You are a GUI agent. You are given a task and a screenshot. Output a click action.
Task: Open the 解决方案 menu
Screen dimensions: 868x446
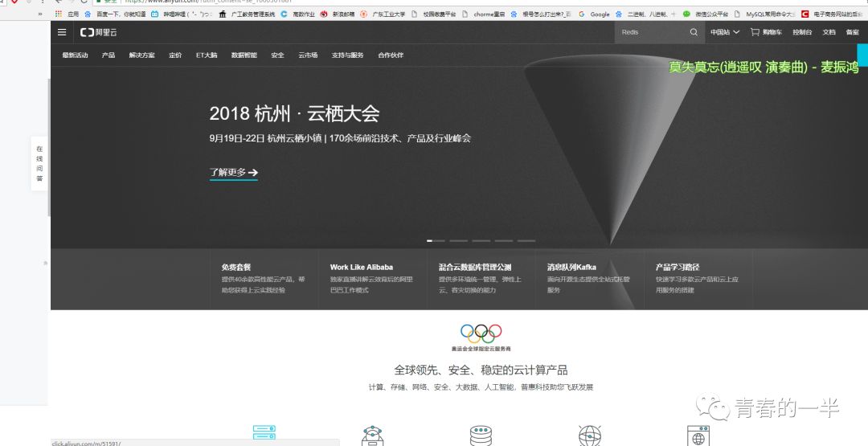pyautogui.click(x=141, y=55)
